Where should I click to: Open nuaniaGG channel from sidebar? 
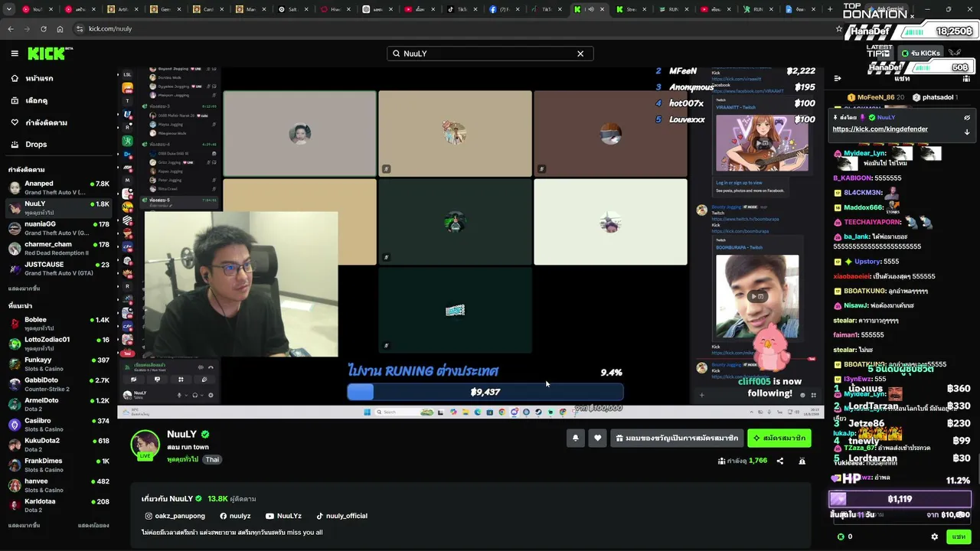59,228
